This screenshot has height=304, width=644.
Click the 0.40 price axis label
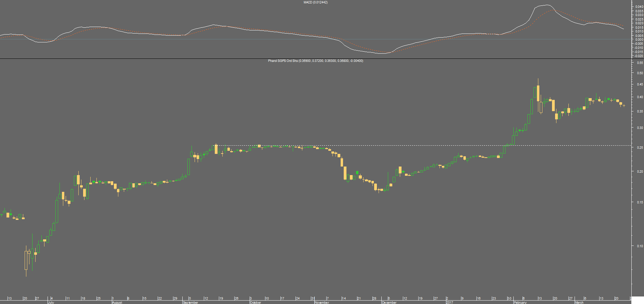tap(640, 97)
